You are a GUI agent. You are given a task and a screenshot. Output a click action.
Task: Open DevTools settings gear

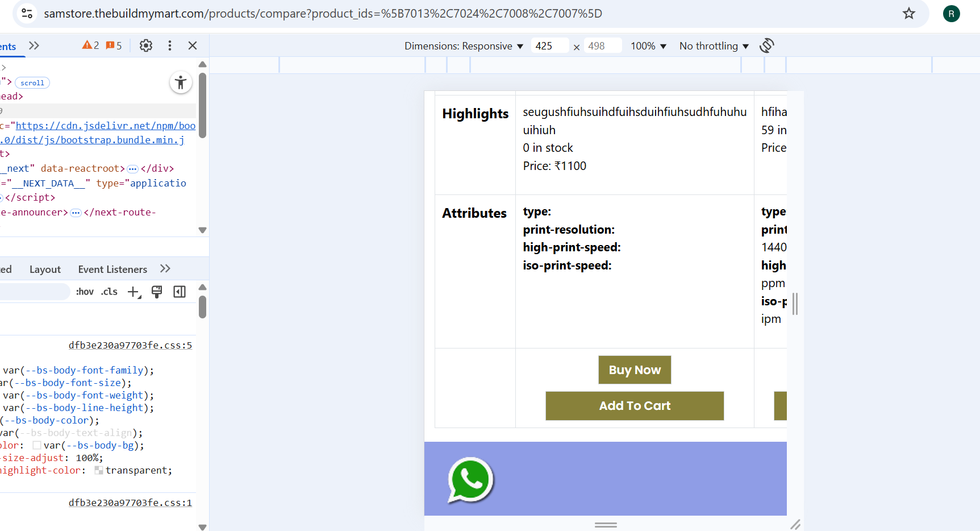click(x=146, y=45)
